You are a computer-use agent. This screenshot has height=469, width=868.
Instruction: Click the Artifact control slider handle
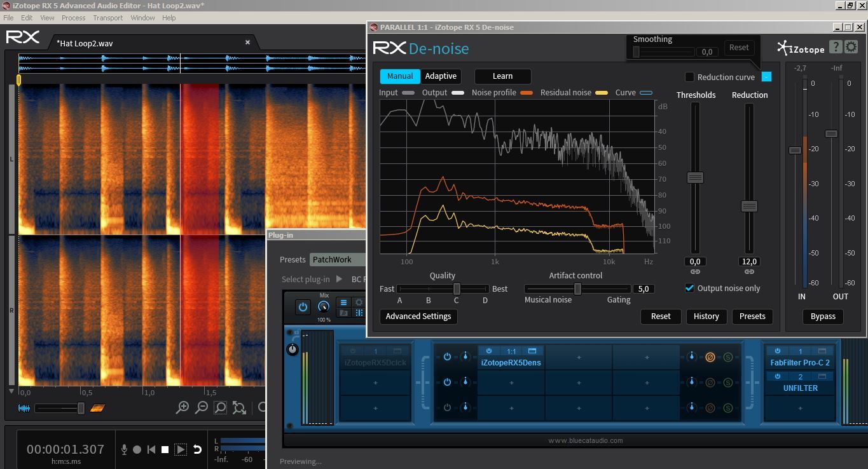577,289
